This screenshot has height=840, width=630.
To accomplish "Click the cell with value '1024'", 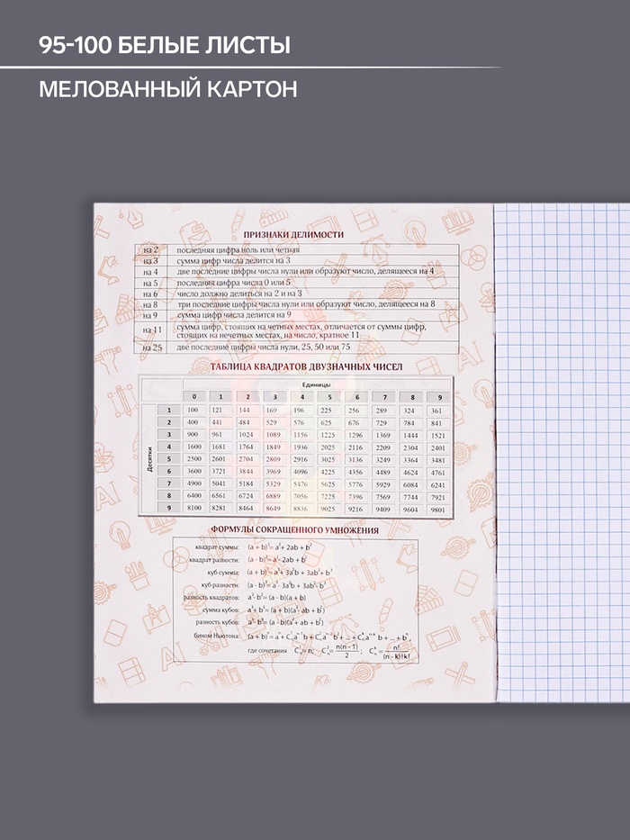I will pos(246,435).
